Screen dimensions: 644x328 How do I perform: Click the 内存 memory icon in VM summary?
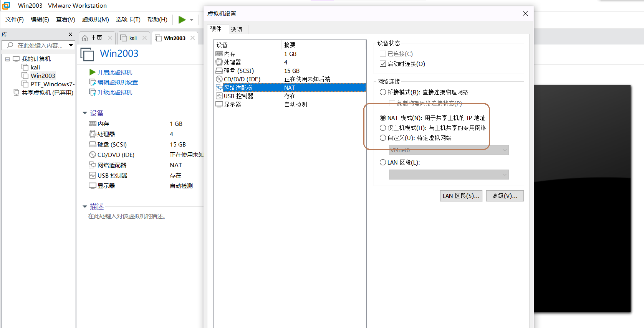(93, 124)
